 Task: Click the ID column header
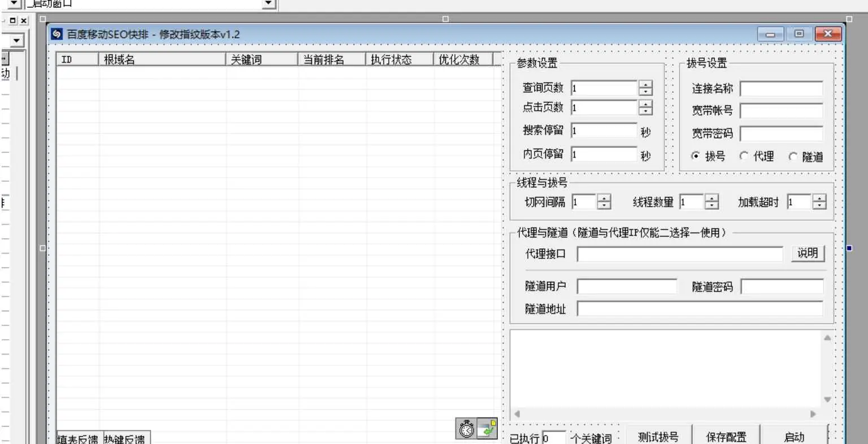(78, 59)
